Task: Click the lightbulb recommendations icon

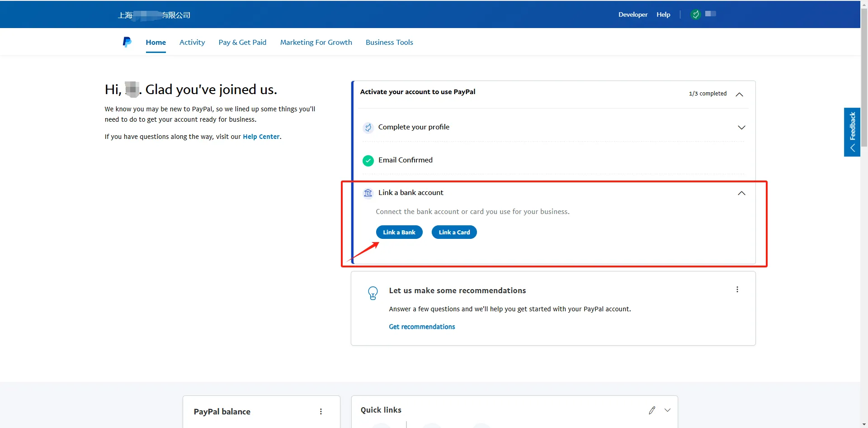Action: click(373, 293)
